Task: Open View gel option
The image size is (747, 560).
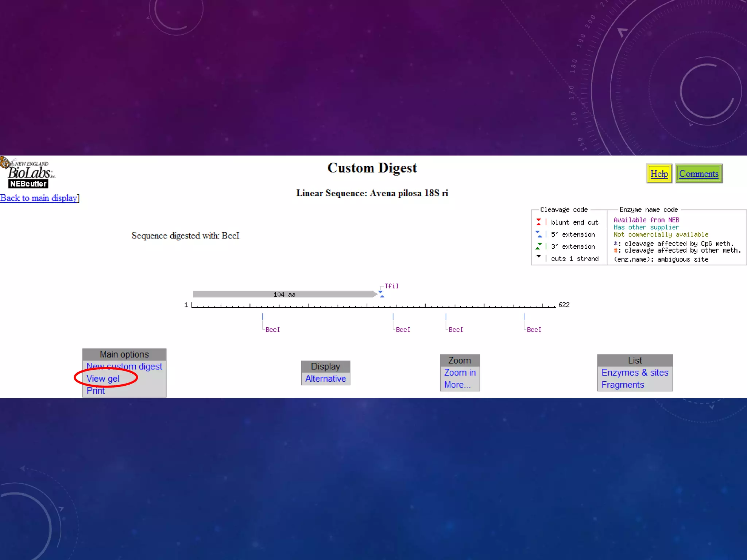Action: click(103, 378)
